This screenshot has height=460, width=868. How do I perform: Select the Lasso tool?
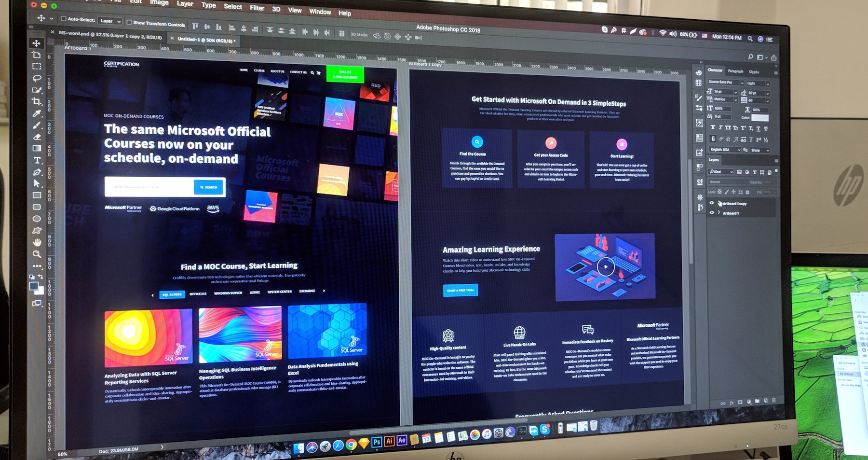pyautogui.click(x=37, y=78)
